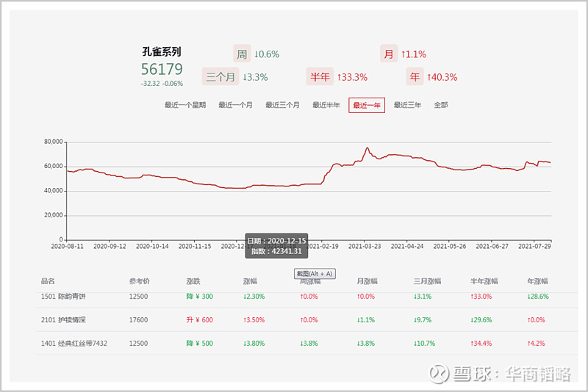Viewport: 588px width, 392px height.
Task: Click the 80,000 y-axis label
Action: coord(53,142)
